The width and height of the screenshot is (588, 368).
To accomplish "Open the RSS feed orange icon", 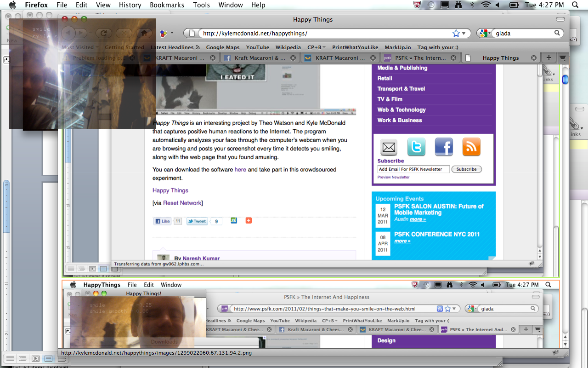I will click(471, 147).
